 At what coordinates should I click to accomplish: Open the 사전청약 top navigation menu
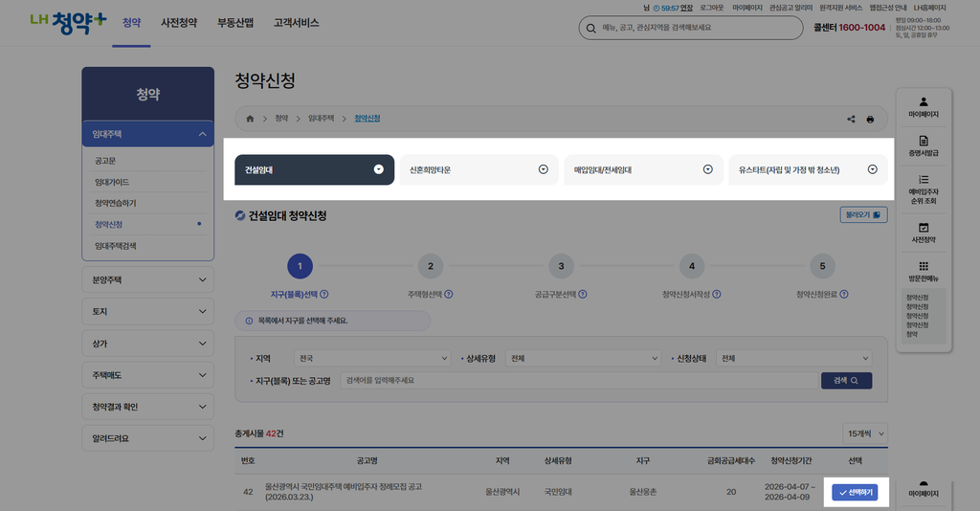(x=179, y=23)
